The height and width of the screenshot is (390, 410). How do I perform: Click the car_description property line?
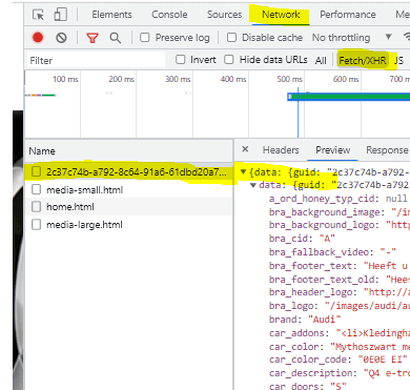[339, 373]
